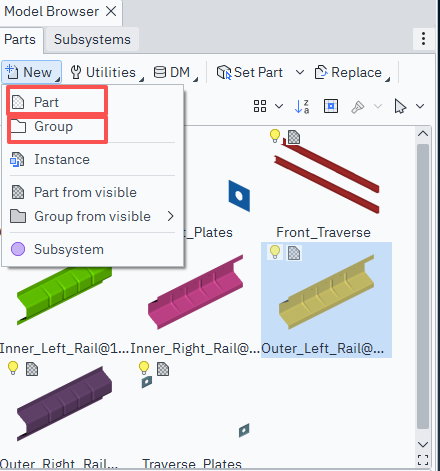
Task: Click the sort alphabetically icon
Action: [x=302, y=107]
